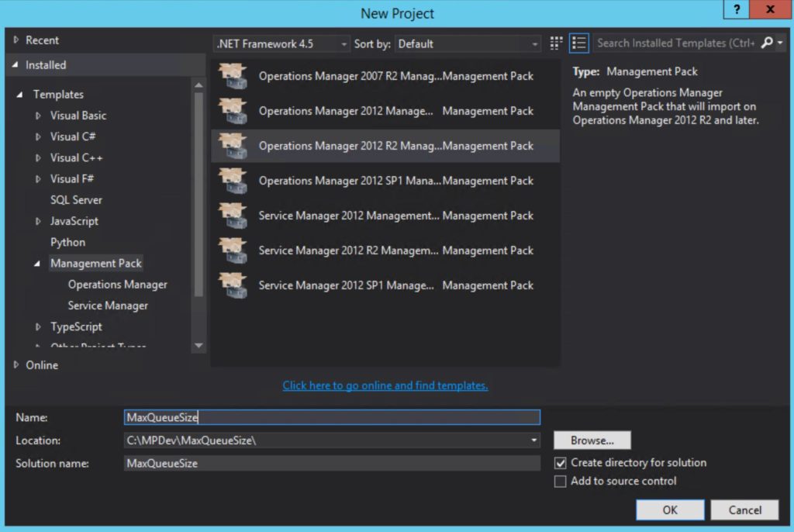This screenshot has height=532, width=794.
Task: Click Operations Manager 2012 SP1 template icon
Action: click(x=233, y=181)
